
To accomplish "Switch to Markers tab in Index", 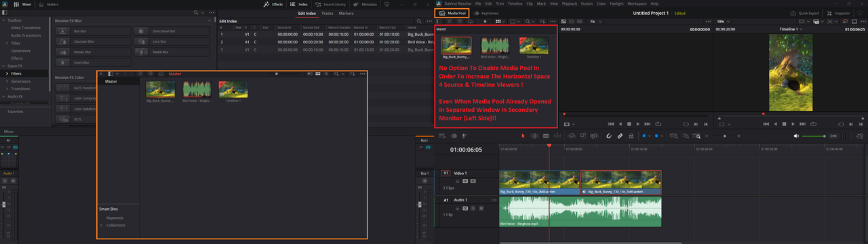I will [346, 13].
